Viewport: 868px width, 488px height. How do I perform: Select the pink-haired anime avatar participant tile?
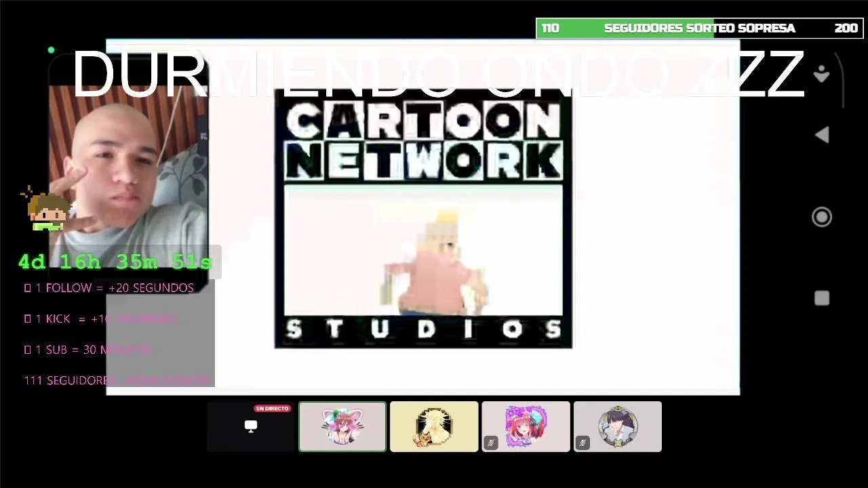(526, 426)
